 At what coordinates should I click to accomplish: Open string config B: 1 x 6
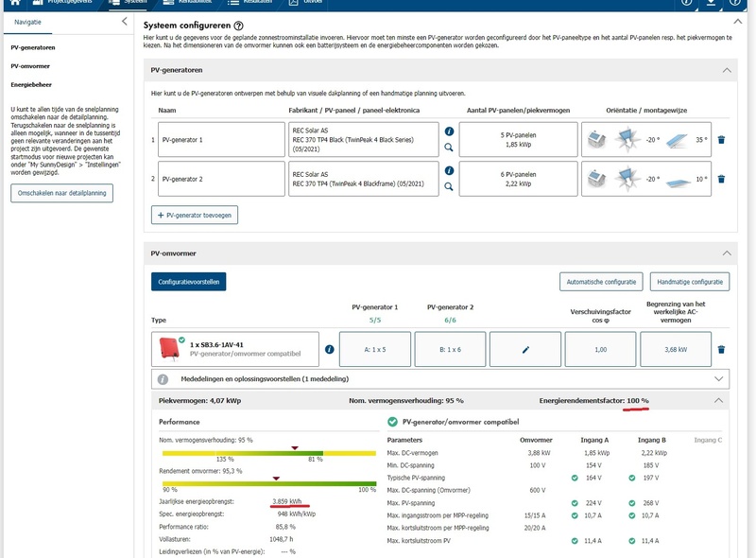click(x=451, y=350)
